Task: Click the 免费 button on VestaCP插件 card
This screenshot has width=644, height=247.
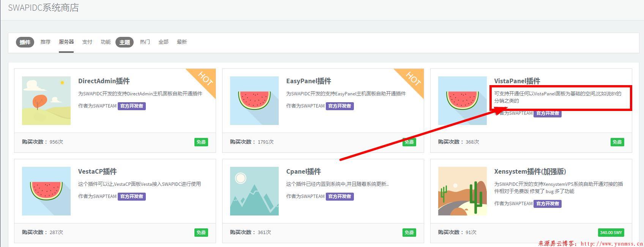Action: coord(201,233)
